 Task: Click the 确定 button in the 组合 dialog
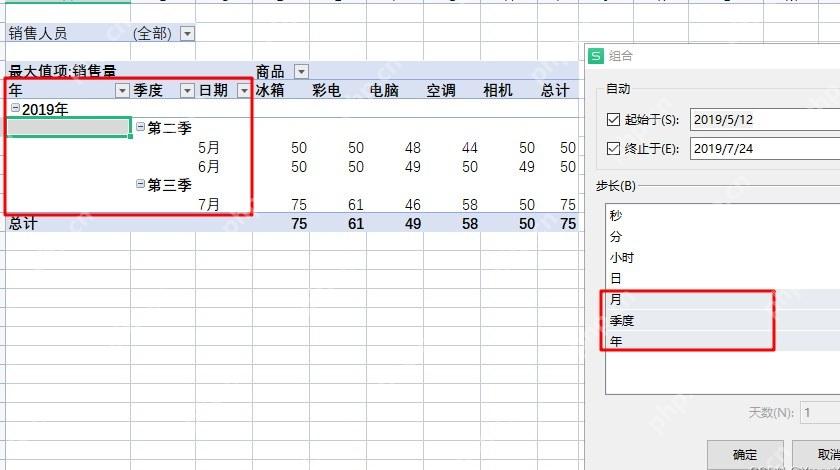click(745, 455)
